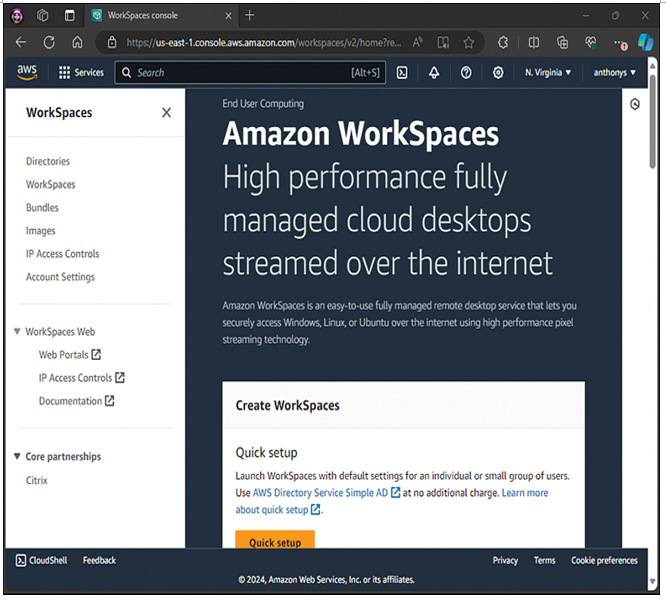This screenshot has width=666, height=600.
Task: Click the read aloud icon in address bar
Action: [418, 42]
